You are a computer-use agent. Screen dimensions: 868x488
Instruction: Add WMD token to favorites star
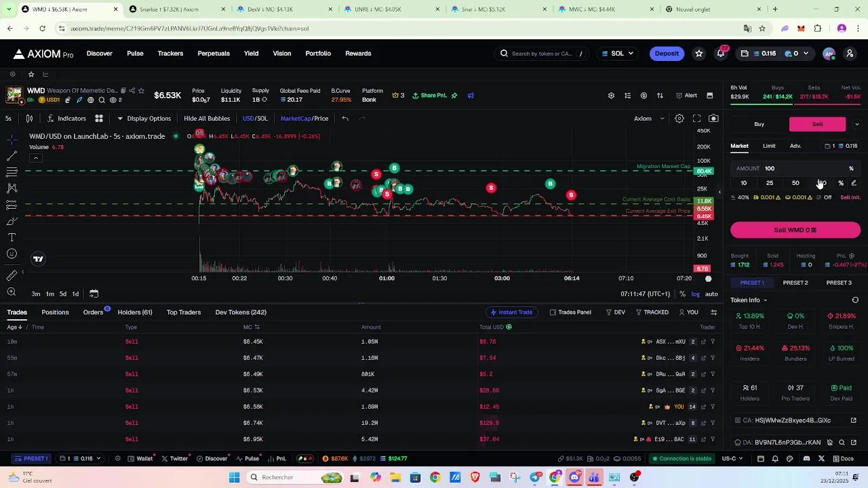click(x=141, y=90)
